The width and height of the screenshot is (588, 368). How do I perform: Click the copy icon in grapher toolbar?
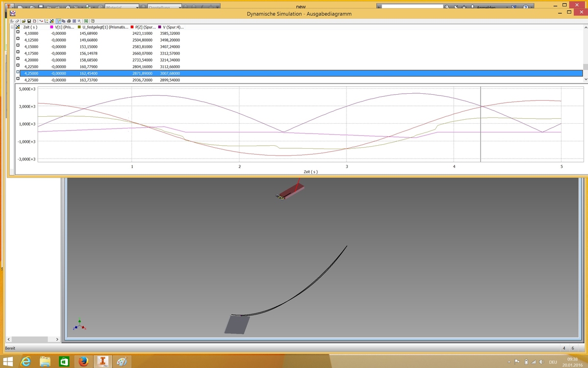pos(64,21)
